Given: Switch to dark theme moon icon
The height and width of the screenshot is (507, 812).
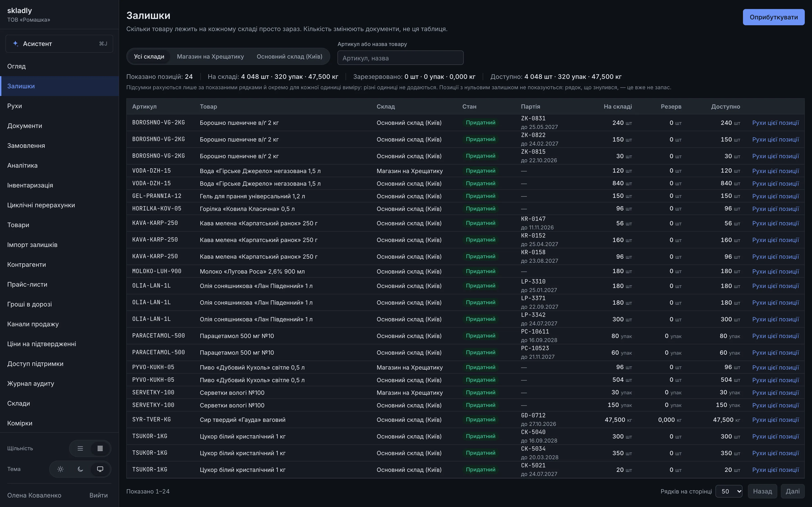Looking at the screenshot, I should pyautogui.click(x=80, y=469).
